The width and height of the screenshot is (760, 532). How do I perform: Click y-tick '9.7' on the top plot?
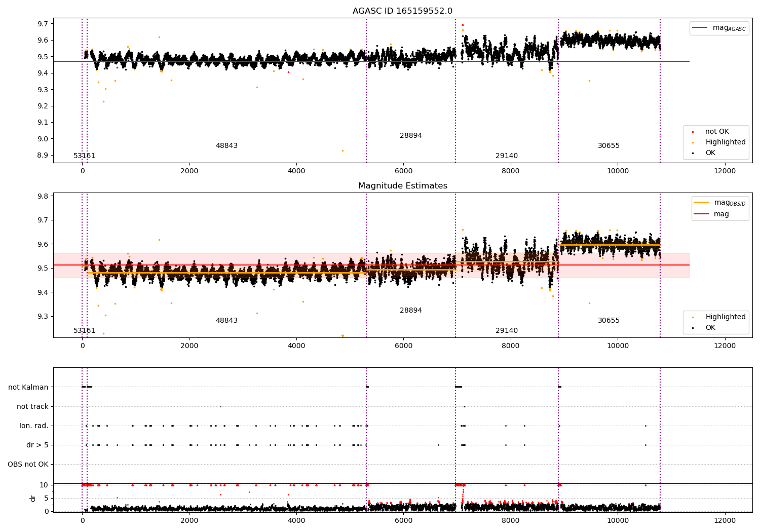click(x=43, y=24)
